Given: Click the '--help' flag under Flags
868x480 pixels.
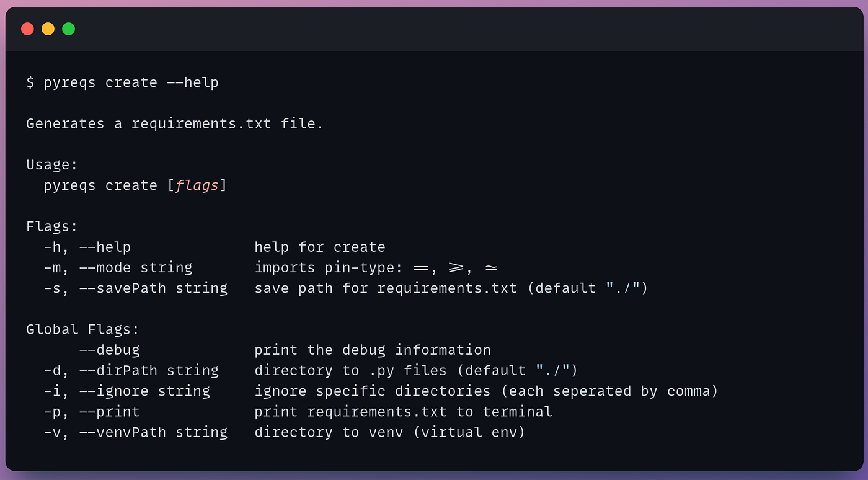Looking at the screenshot, I should pos(105,247).
